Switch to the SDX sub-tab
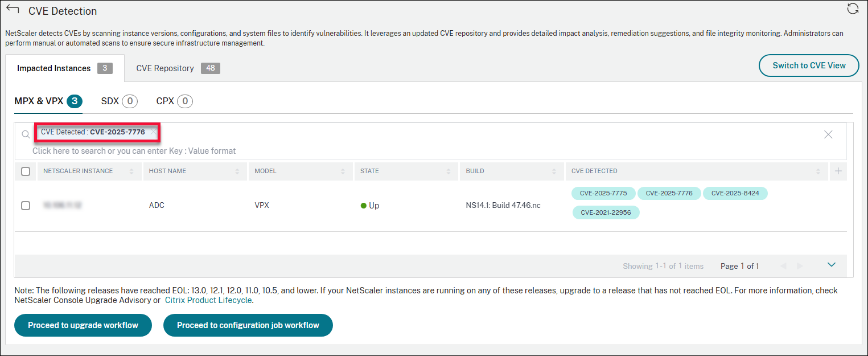Screen dimensions: 868x356 (x=119, y=101)
